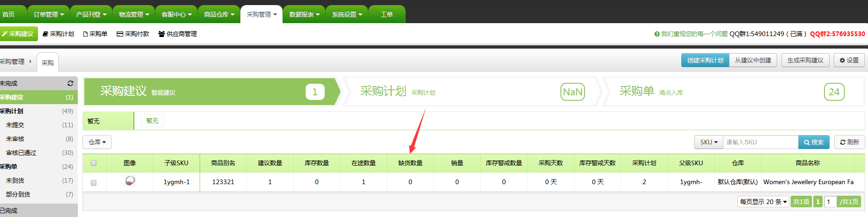
Task: Open 采购计划 with the book icon
Action: tap(45, 34)
